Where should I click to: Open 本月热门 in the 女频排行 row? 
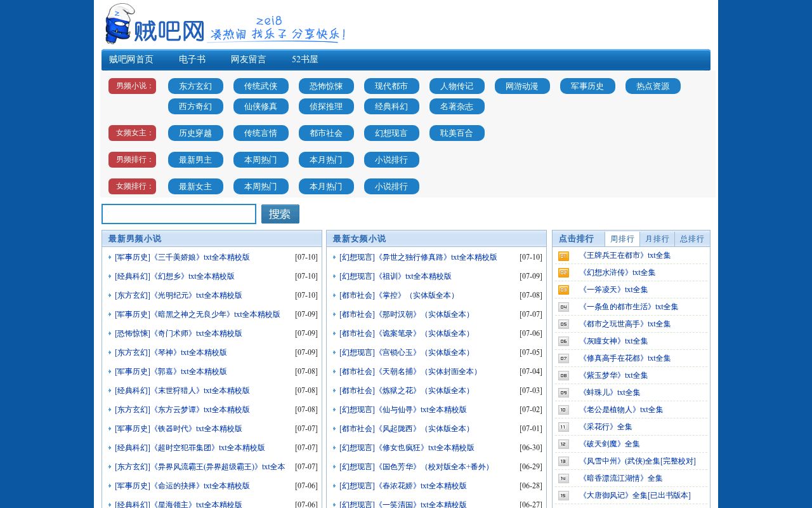326,187
